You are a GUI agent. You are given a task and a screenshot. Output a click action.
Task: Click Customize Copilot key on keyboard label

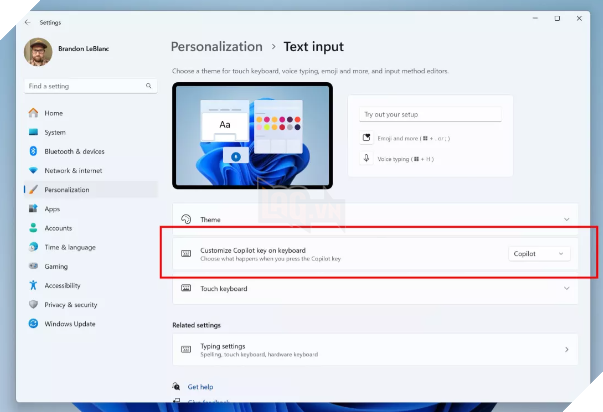[253, 250]
